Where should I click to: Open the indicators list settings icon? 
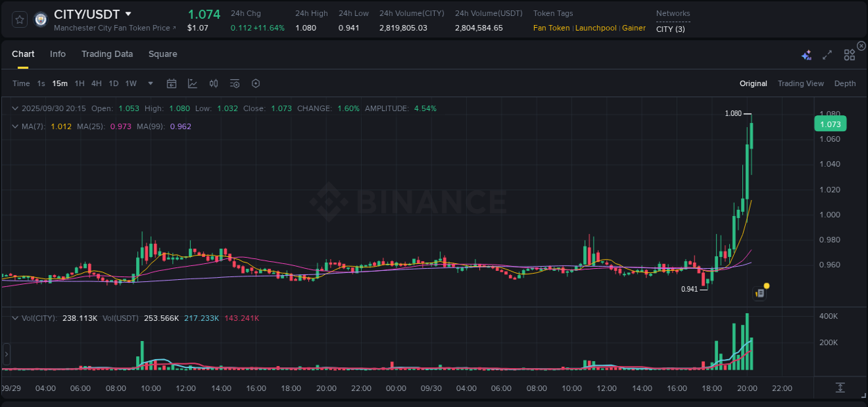234,83
